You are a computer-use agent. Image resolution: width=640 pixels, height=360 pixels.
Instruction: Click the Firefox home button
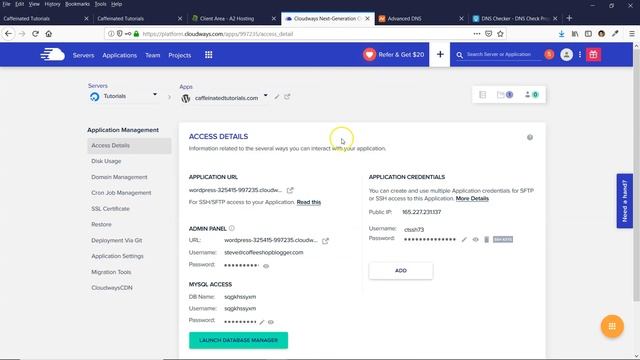[x=49, y=34]
